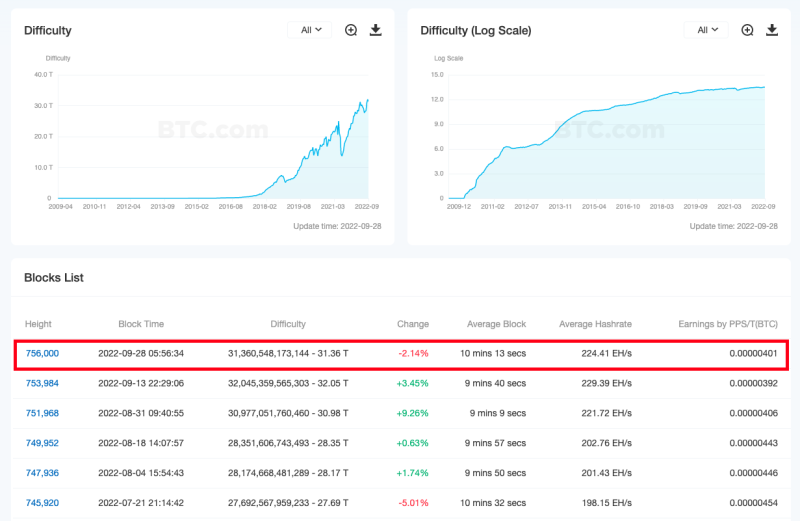The image size is (800, 521).
Task: Click the Change column header
Action: tap(412, 324)
